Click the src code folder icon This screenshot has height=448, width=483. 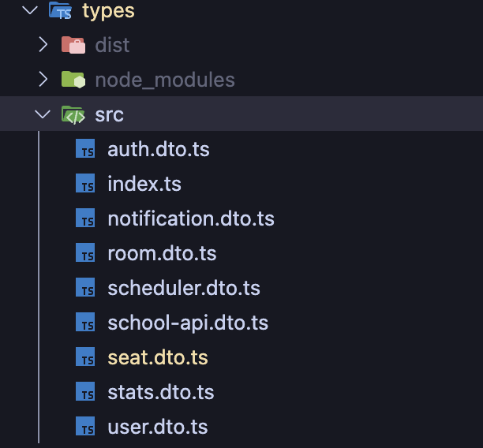tap(73, 114)
